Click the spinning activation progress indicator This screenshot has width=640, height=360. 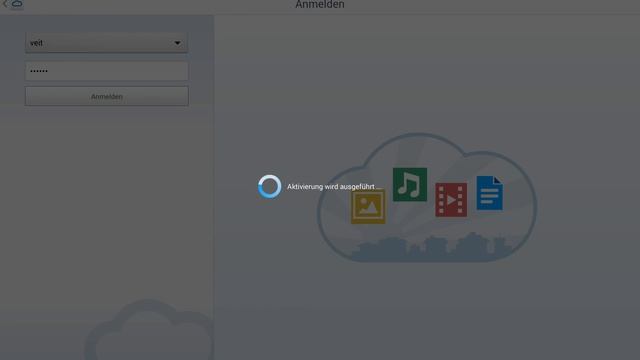(269, 187)
